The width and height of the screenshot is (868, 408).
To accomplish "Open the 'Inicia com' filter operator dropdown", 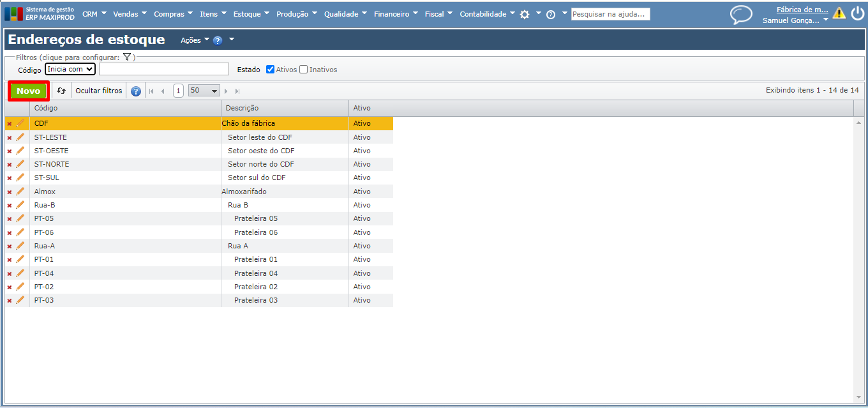I will (70, 69).
